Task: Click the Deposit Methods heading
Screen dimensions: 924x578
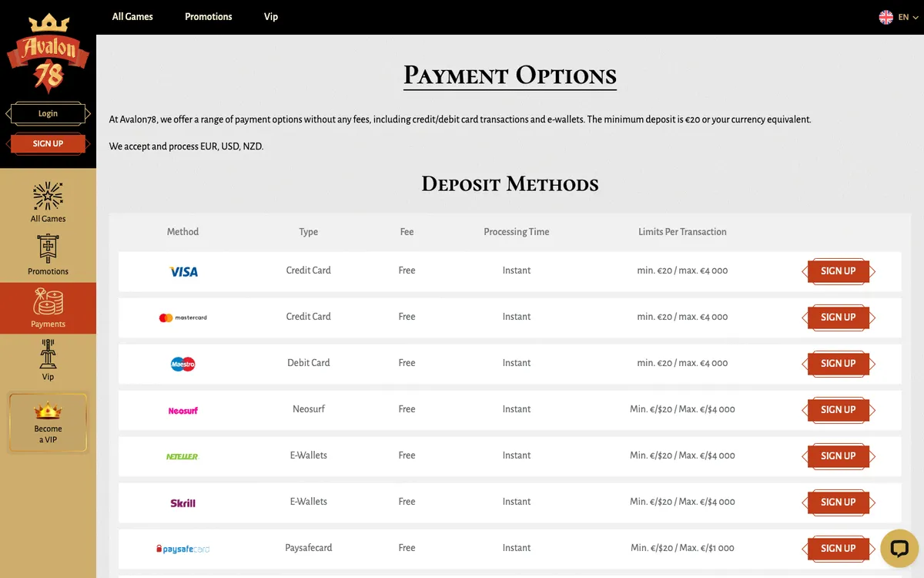Action: pos(510,184)
